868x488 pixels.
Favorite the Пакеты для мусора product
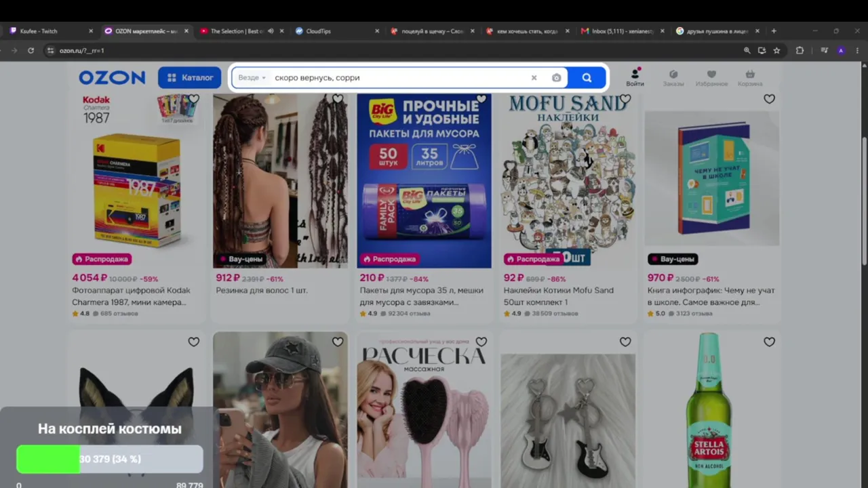coord(481,99)
